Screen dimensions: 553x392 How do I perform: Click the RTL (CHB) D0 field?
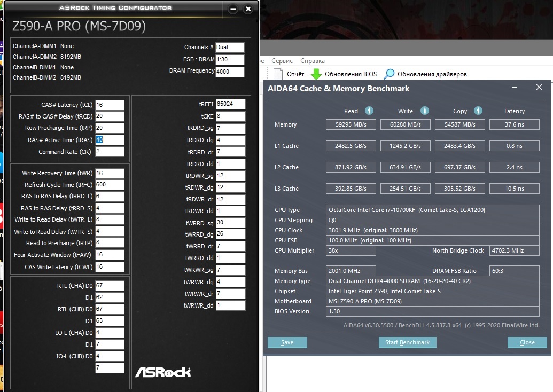pyautogui.click(x=110, y=309)
